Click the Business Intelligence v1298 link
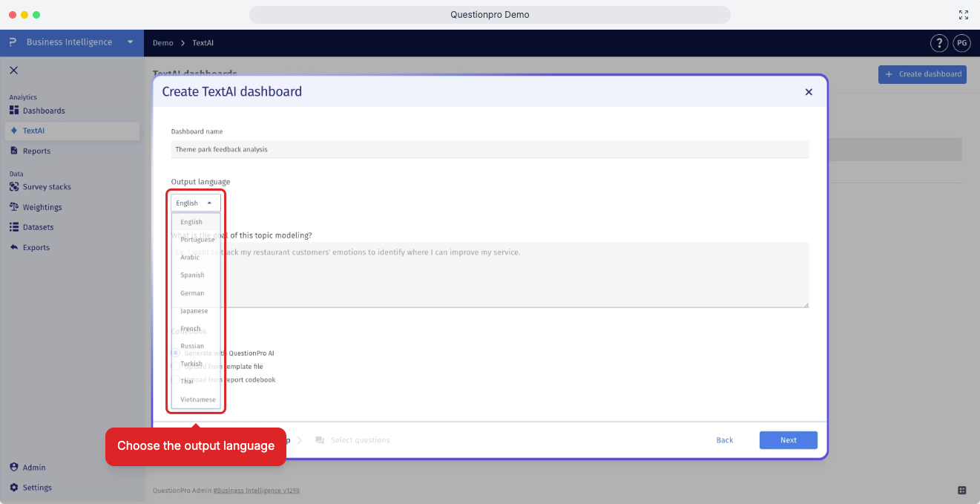Screen dimensions: 980x504 (x=256, y=491)
